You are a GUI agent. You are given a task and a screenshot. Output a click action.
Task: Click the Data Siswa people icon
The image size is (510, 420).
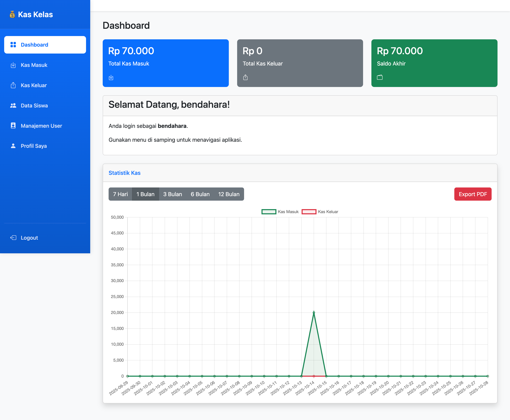(x=13, y=106)
